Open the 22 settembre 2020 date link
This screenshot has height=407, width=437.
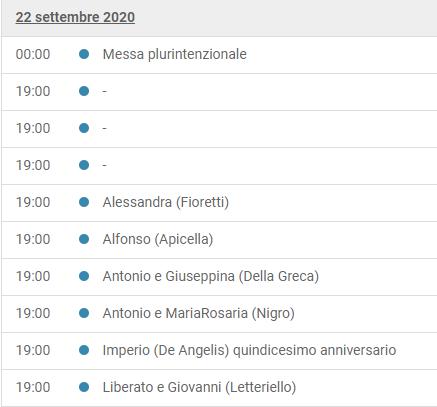75,17
